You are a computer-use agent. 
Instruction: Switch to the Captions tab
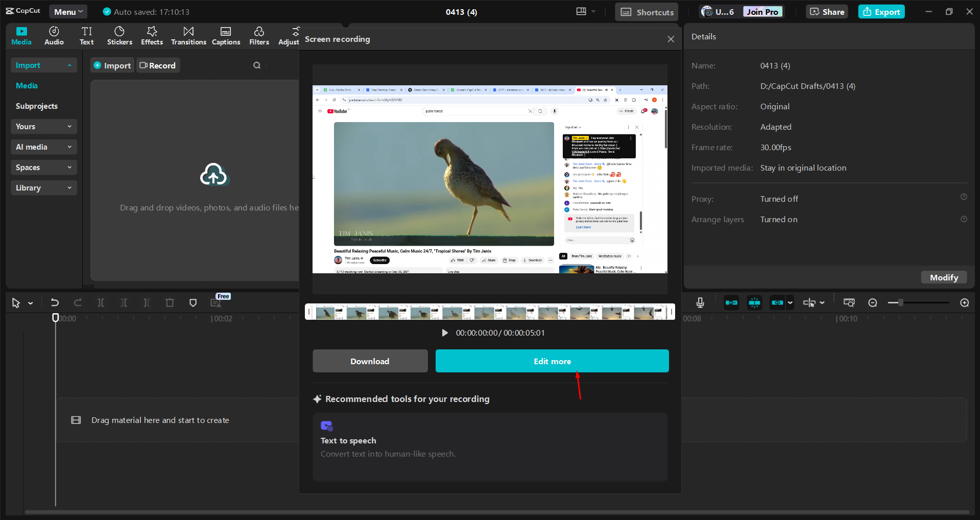(x=226, y=36)
